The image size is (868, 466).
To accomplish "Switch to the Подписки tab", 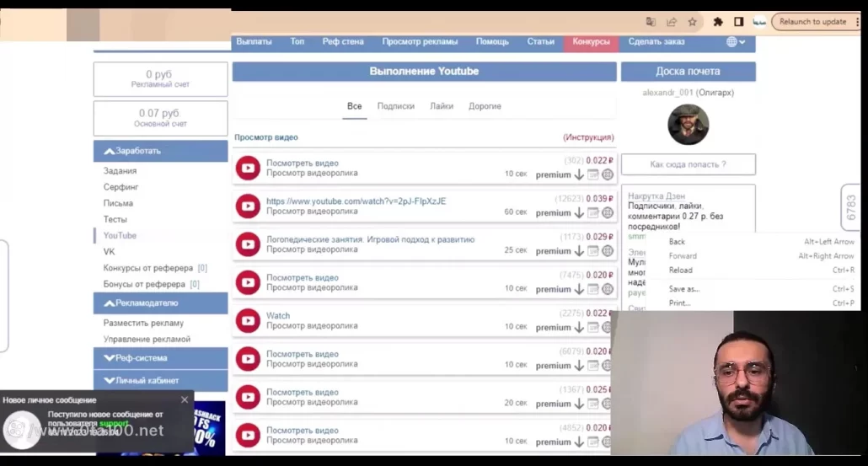I will (395, 106).
